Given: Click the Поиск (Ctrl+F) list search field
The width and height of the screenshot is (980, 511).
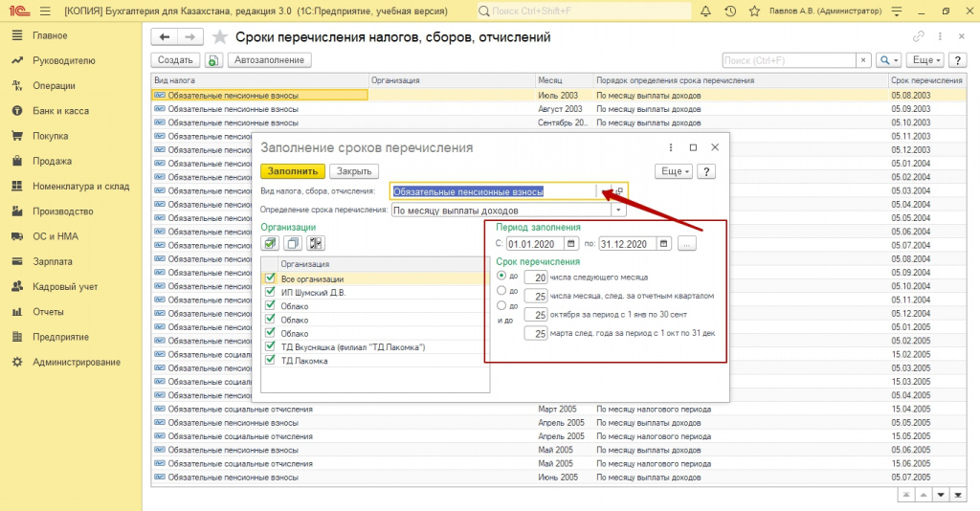Looking at the screenshot, I should (789, 60).
